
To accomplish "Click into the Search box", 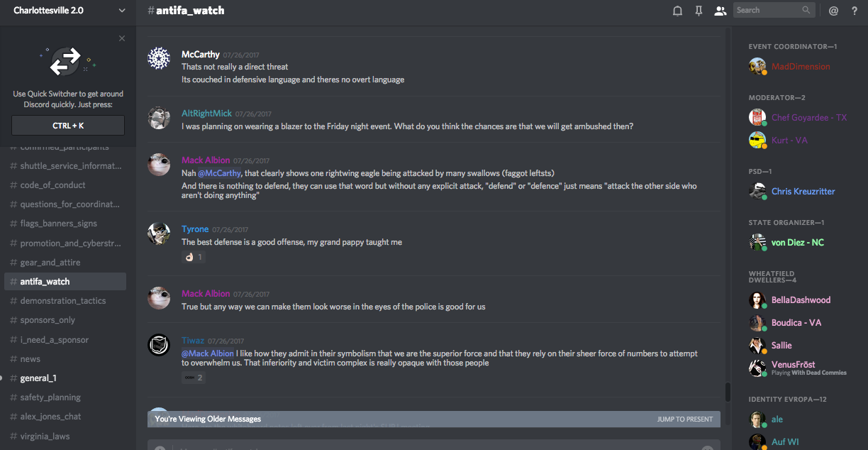I will coord(768,11).
